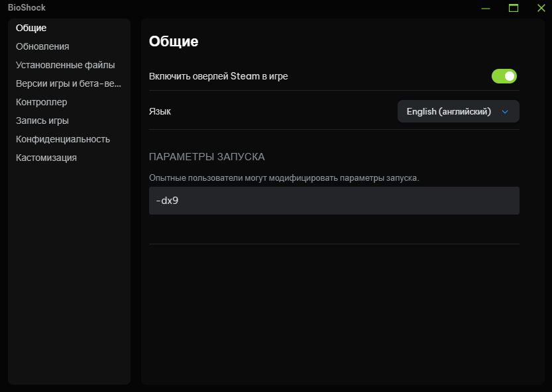Toggle the Steam overlay switch
Screen dimensions: 552x392
(x=504, y=76)
